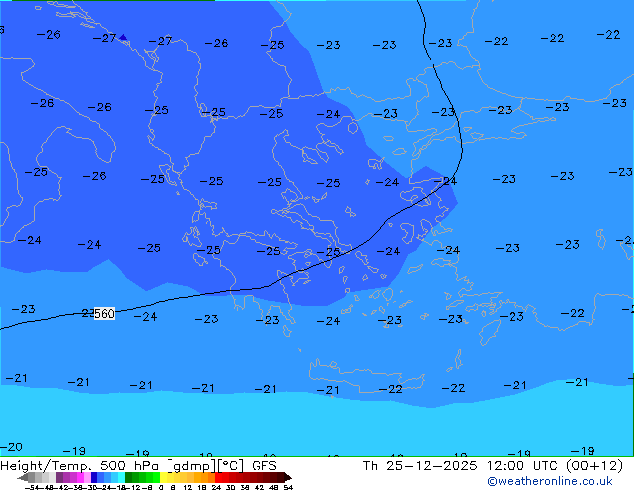Click the '-54' label at the legend's start
634x490 pixels.
(31, 488)
